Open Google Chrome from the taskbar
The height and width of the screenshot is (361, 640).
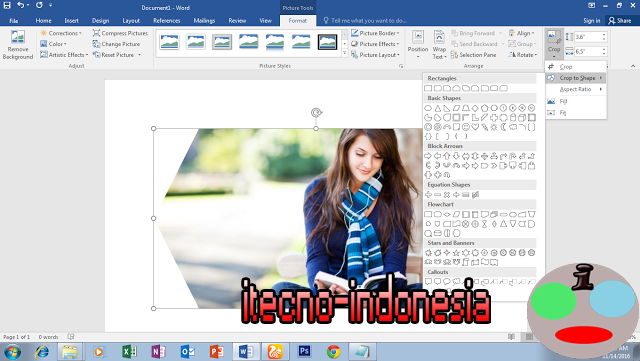pyautogui.click(x=333, y=352)
